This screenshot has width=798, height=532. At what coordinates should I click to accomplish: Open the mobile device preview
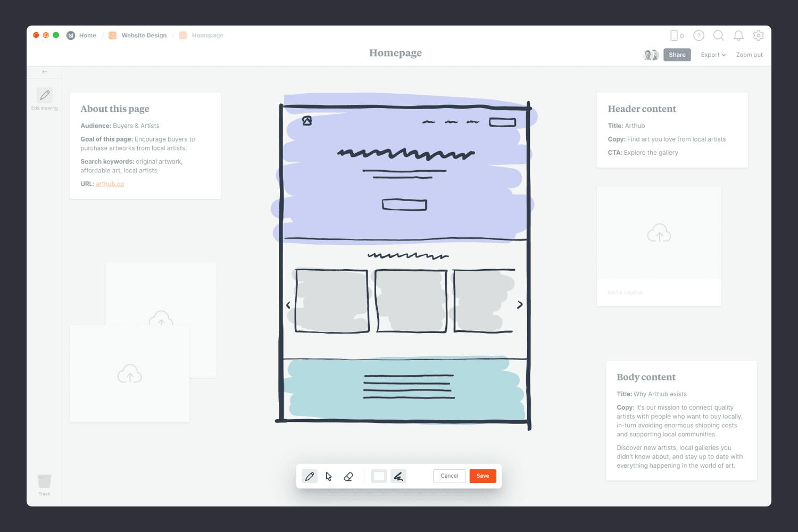(675, 35)
